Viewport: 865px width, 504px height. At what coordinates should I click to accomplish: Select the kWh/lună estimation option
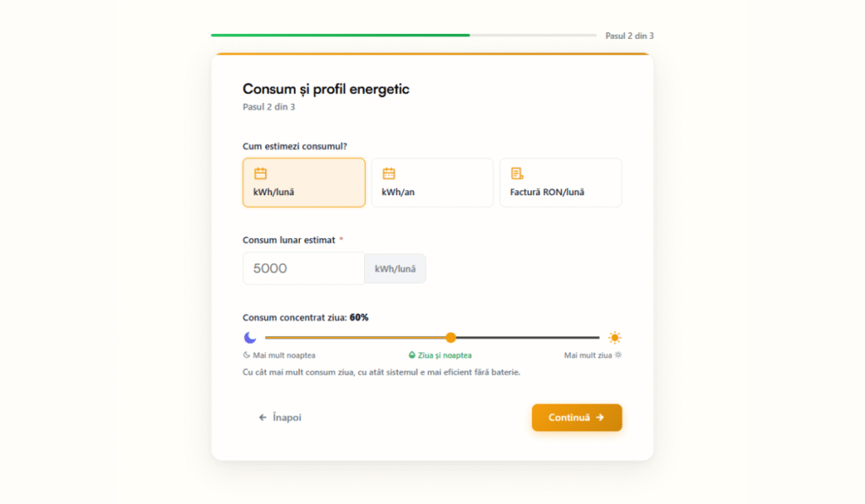[304, 182]
